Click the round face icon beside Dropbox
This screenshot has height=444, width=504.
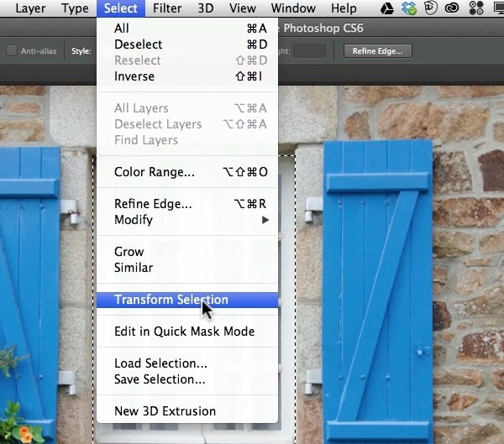pyautogui.click(x=430, y=8)
